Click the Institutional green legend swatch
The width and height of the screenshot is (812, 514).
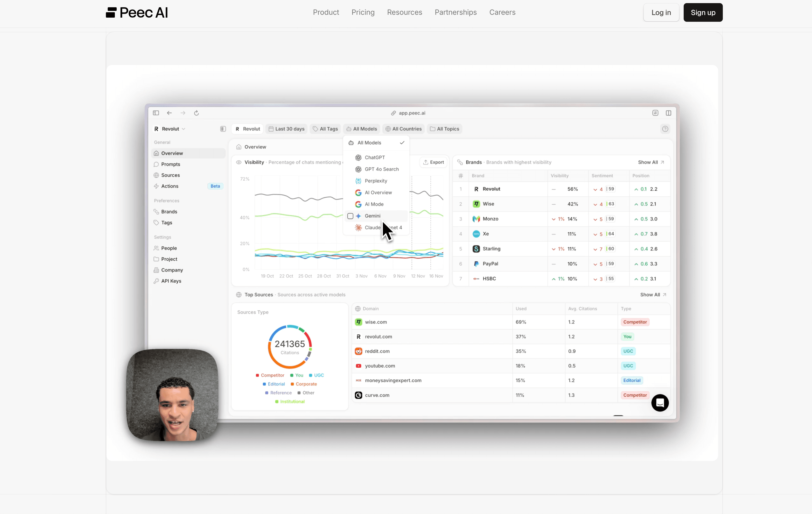tap(277, 401)
